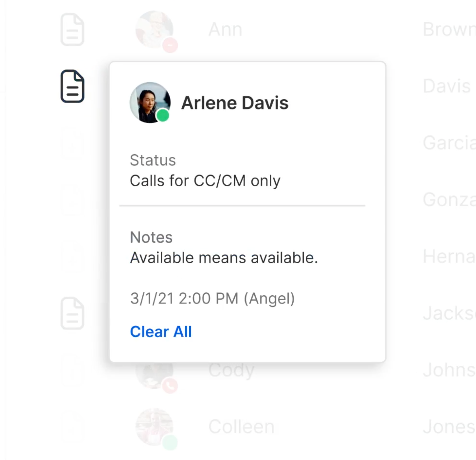
Task: Click the red on-call phone badge near Cody
Action: point(170,385)
